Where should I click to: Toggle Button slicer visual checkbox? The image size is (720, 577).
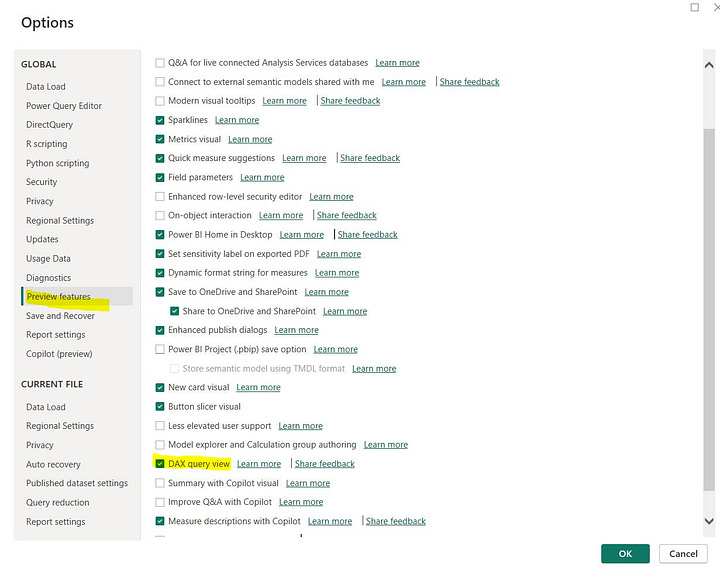click(x=160, y=407)
